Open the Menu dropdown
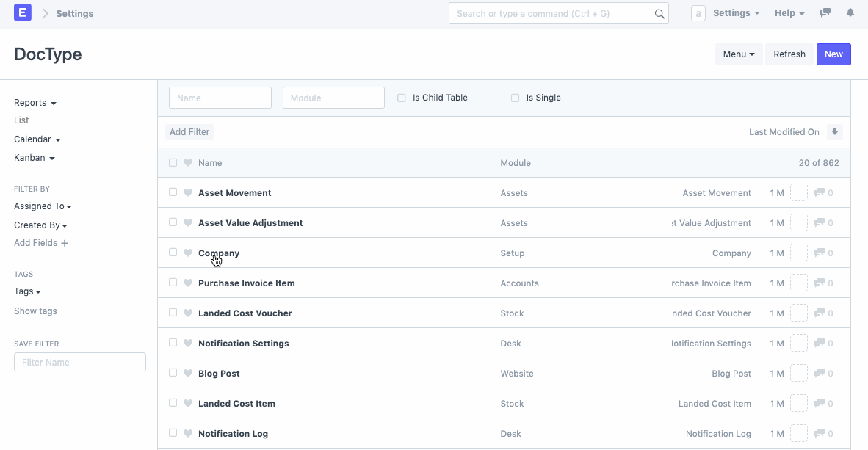Image resolution: width=868 pixels, height=450 pixels. pyautogui.click(x=738, y=54)
